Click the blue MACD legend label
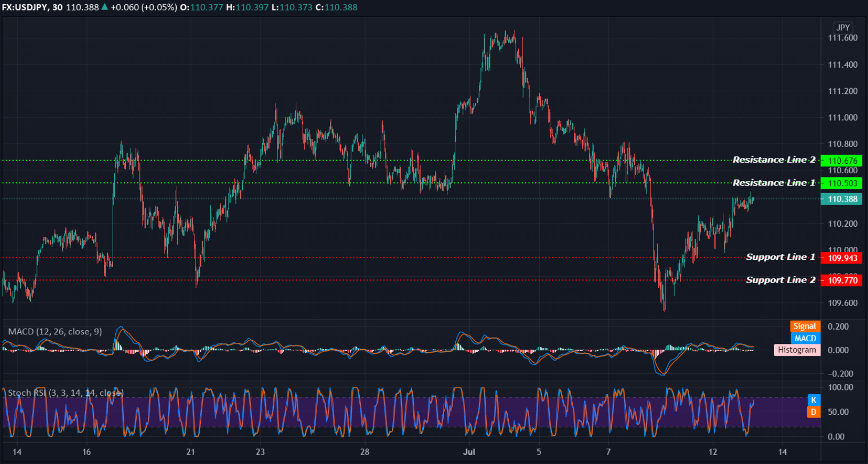Screen dimensions: 868x464 [805, 338]
